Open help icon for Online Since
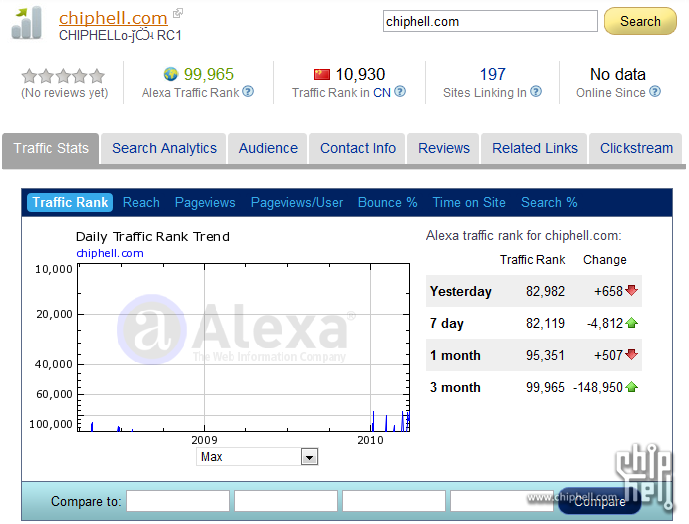The width and height of the screenshot is (689, 524). pyautogui.click(x=655, y=91)
